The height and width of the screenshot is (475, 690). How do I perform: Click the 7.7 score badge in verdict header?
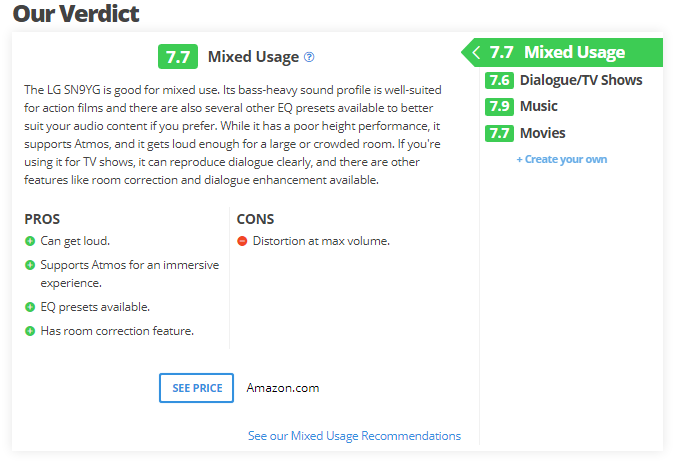coord(178,57)
